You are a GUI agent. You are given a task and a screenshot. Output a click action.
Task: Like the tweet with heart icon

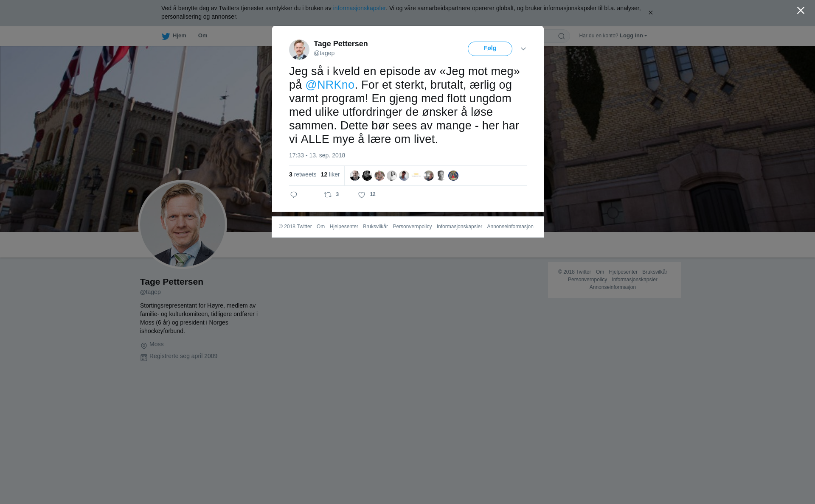point(362,195)
